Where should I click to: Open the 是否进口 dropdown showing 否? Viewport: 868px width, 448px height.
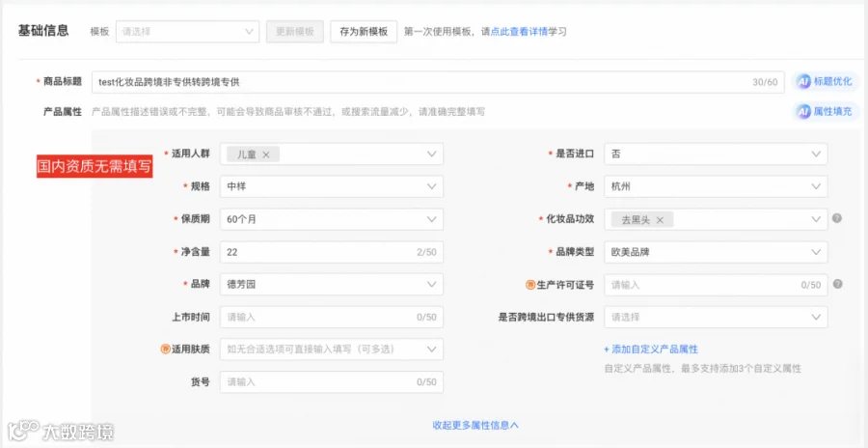click(716, 154)
